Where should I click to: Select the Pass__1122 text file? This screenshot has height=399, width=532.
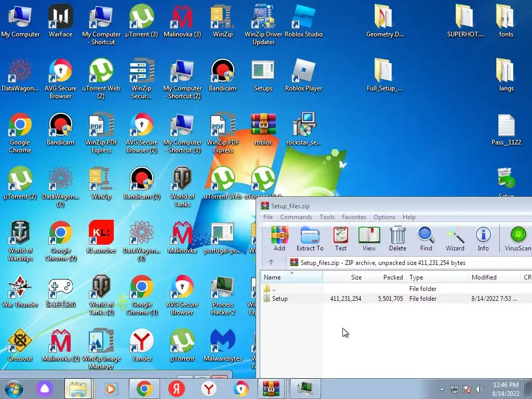pos(506,129)
